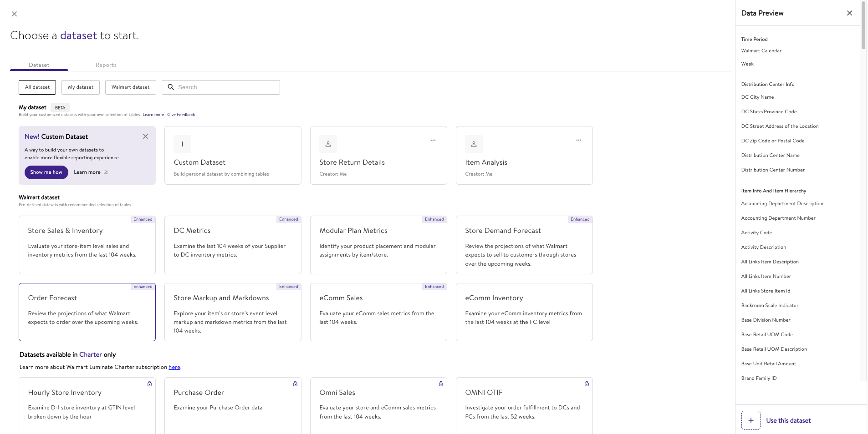Click the search magnifier icon
This screenshot has height=434, width=868.
(x=171, y=87)
